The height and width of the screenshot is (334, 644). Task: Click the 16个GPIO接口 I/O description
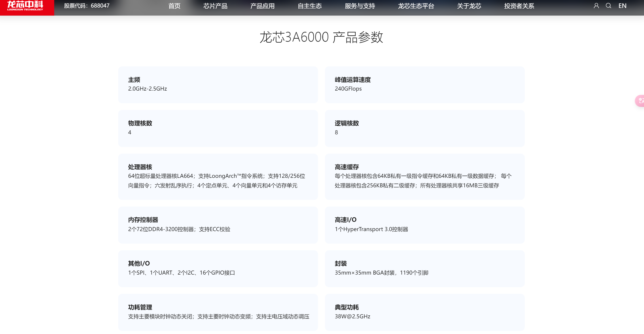(x=182, y=273)
